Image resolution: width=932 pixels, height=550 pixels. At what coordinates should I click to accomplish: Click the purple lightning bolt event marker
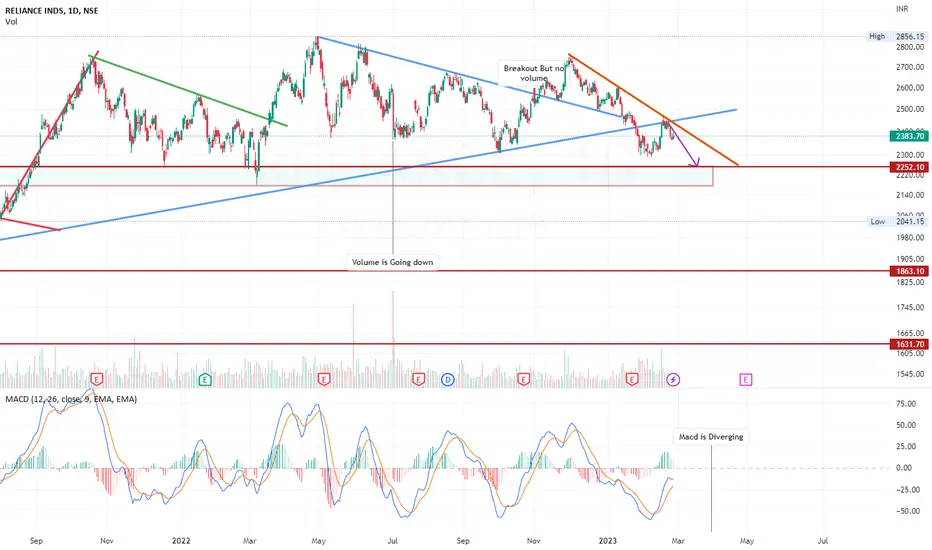click(x=673, y=379)
